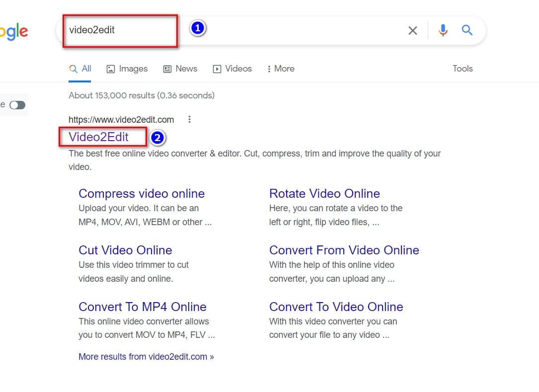
Task: Switch to the Images tab
Action: pos(127,69)
